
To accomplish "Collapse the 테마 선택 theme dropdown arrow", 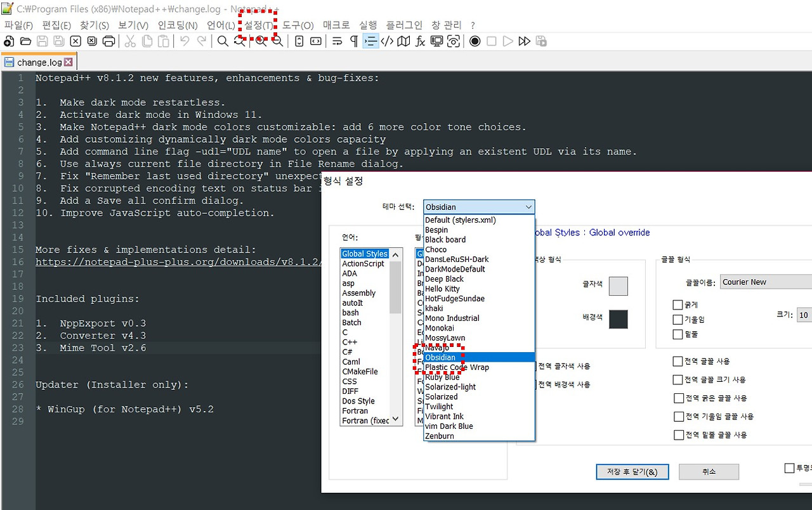I will [x=528, y=207].
